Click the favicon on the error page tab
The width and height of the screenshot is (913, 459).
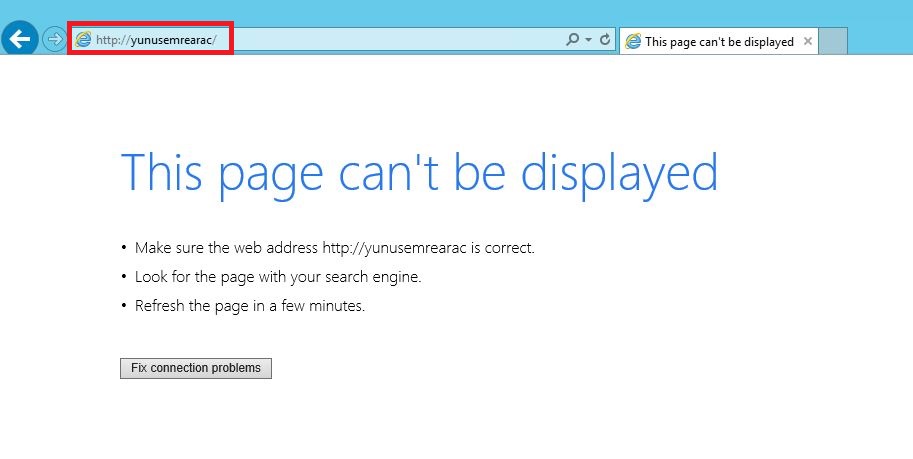point(633,42)
